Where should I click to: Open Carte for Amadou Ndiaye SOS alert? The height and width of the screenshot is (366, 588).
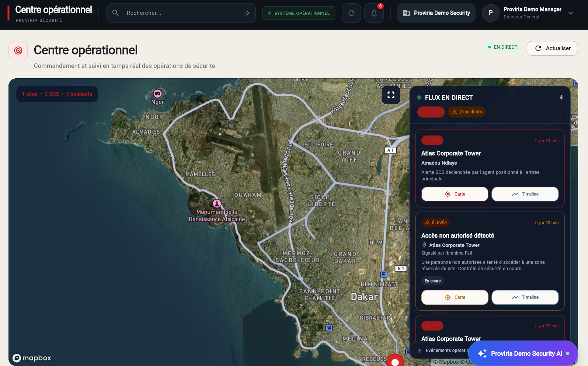(455, 194)
